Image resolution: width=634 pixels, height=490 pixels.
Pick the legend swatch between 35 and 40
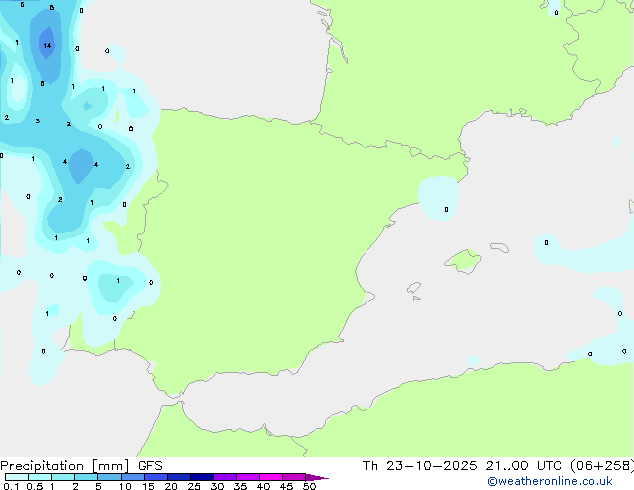coord(248,477)
